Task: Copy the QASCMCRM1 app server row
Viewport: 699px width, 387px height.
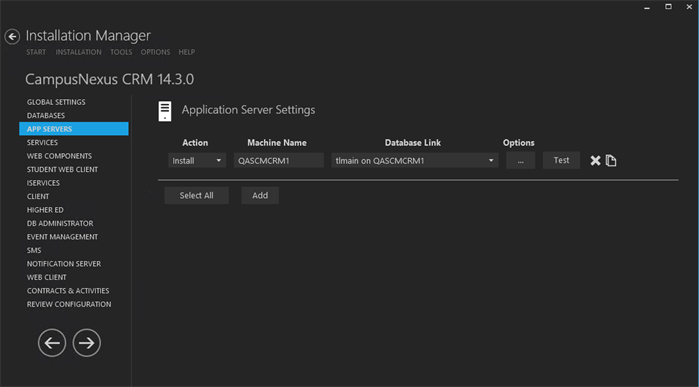Action: 611,161
